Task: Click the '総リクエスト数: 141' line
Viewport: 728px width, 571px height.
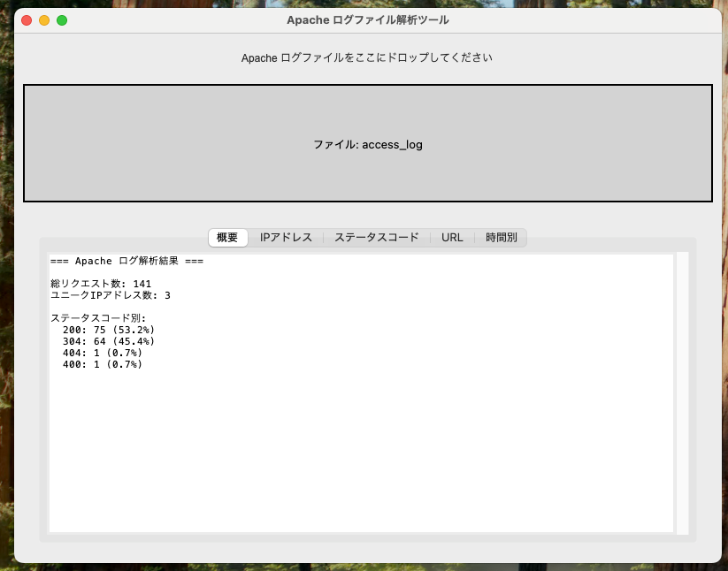Action: coord(101,284)
